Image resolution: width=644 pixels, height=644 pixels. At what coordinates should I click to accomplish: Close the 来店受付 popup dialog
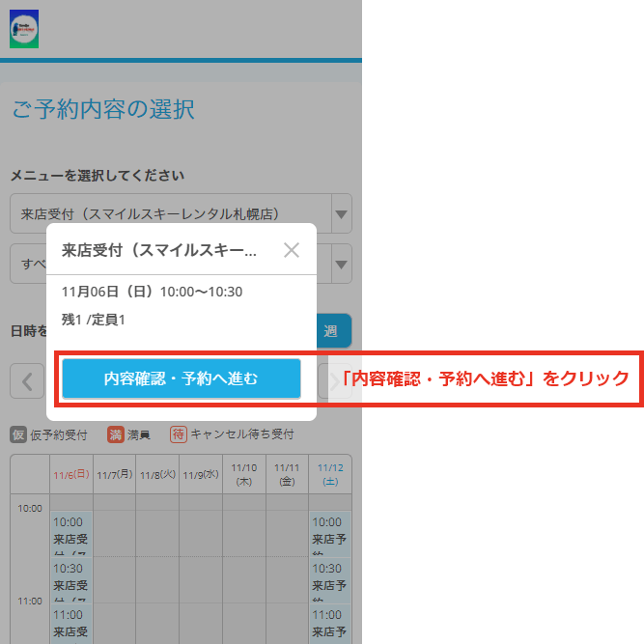click(x=292, y=250)
